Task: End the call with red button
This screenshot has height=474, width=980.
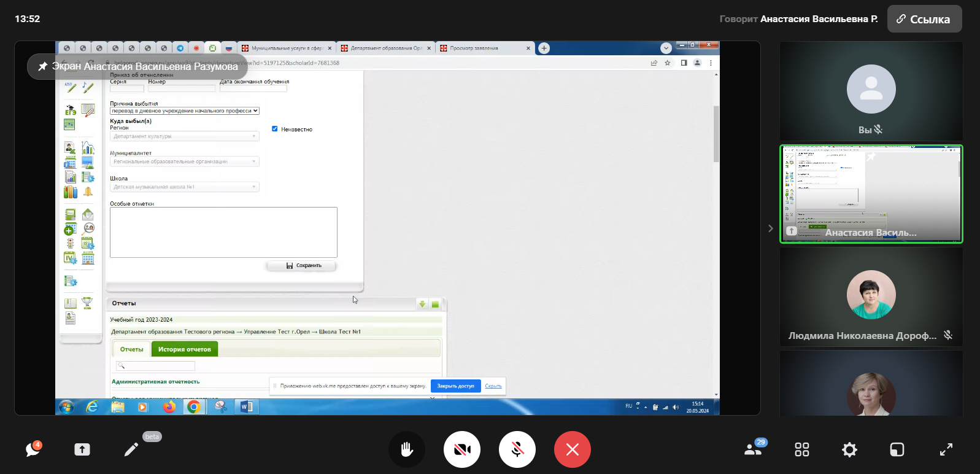Action: pyautogui.click(x=572, y=449)
